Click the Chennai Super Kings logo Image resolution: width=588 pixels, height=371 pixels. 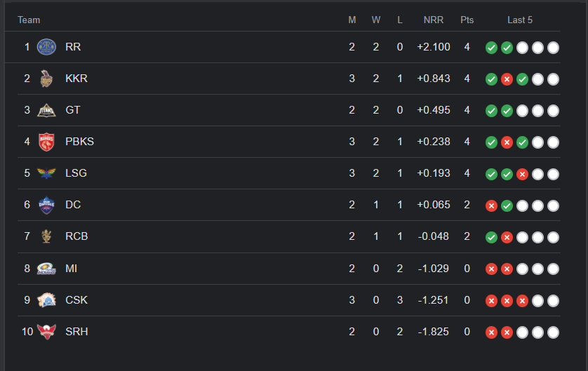(46, 299)
